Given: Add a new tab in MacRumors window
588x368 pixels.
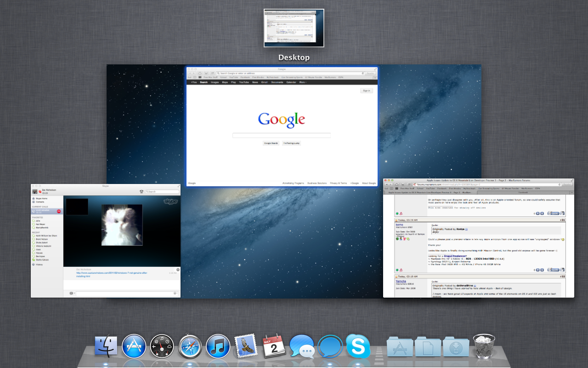Looking at the screenshot, I should coord(572,192).
